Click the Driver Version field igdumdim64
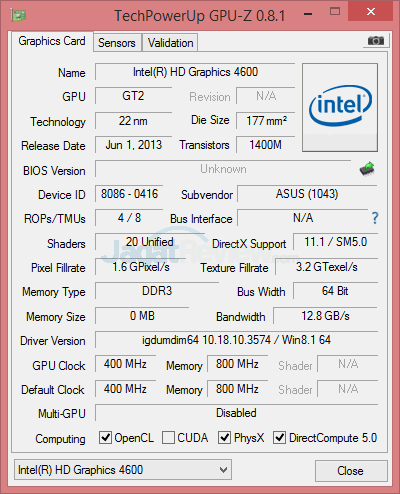This screenshot has width=400, height=494. 236,340
